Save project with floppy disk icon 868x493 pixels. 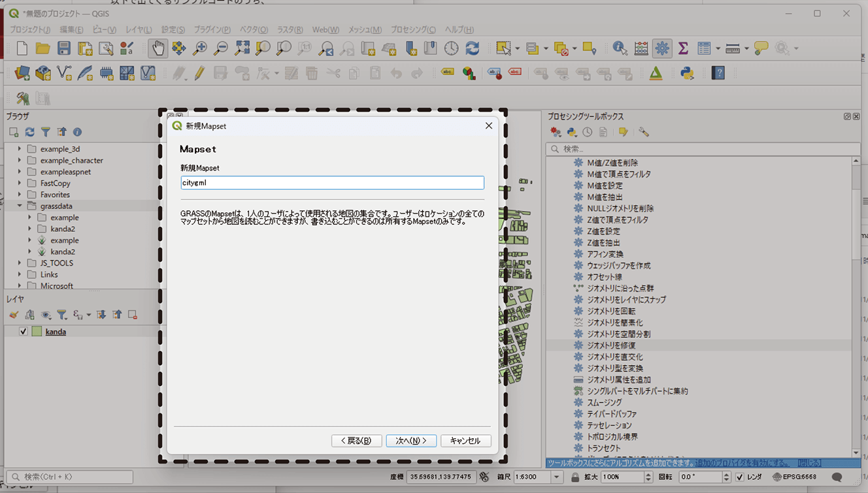64,48
